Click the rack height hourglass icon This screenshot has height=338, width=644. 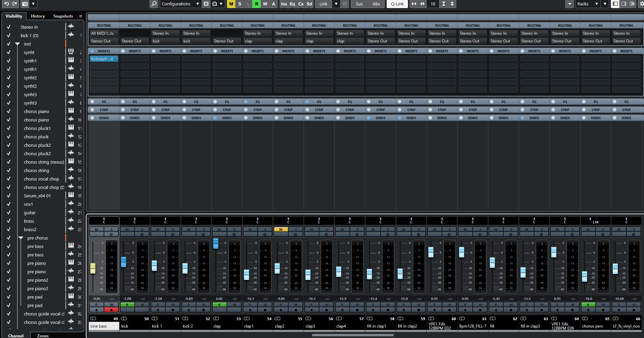tap(444, 4)
